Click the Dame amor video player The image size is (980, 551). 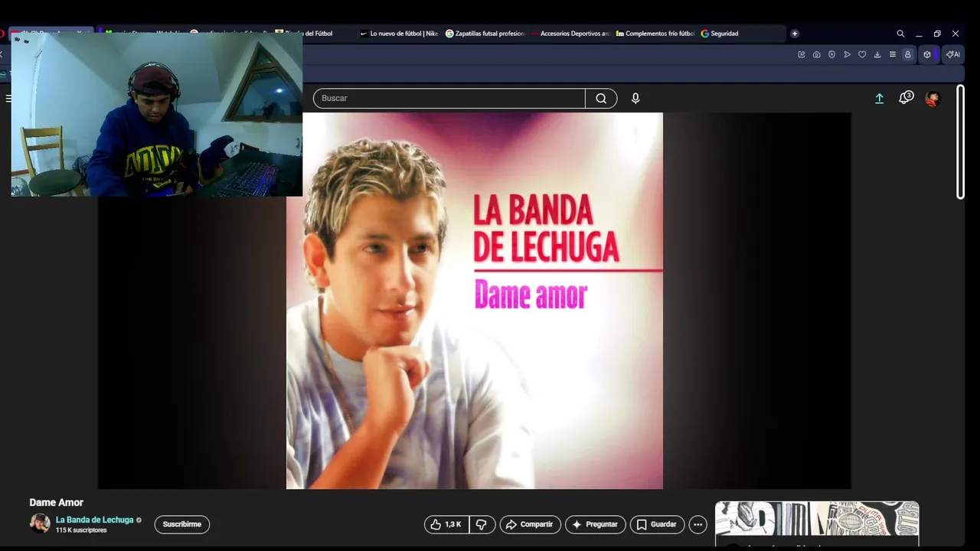[x=474, y=301]
